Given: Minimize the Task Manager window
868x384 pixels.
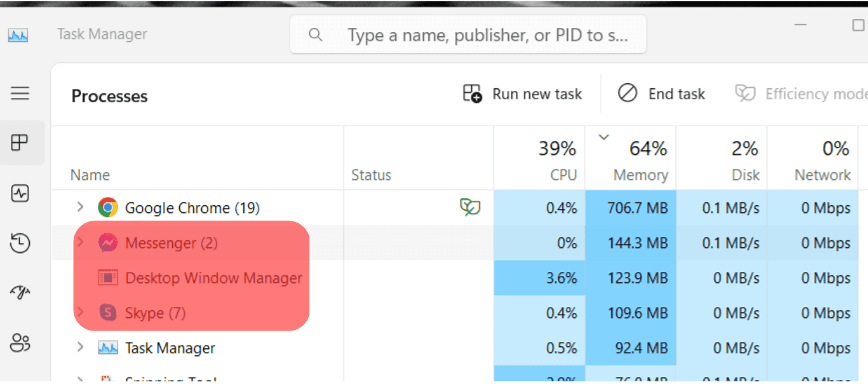Looking at the screenshot, I should click(801, 25).
